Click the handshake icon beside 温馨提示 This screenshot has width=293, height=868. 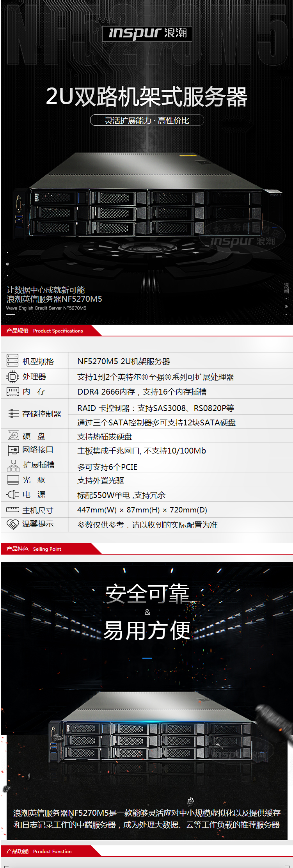[13, 525]
